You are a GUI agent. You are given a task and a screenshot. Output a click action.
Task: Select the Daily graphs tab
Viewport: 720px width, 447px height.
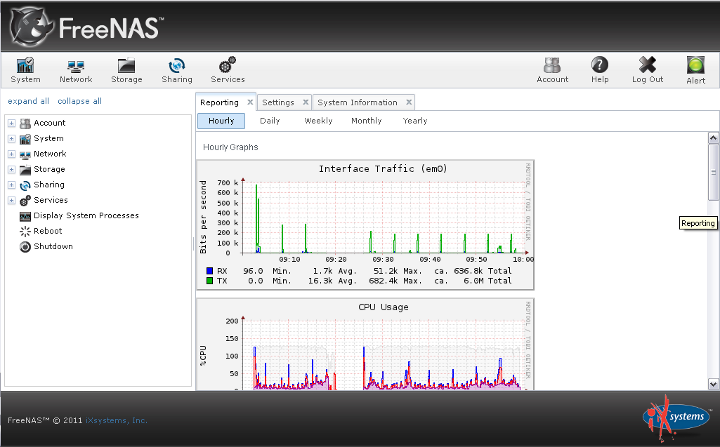coord(270,121)
